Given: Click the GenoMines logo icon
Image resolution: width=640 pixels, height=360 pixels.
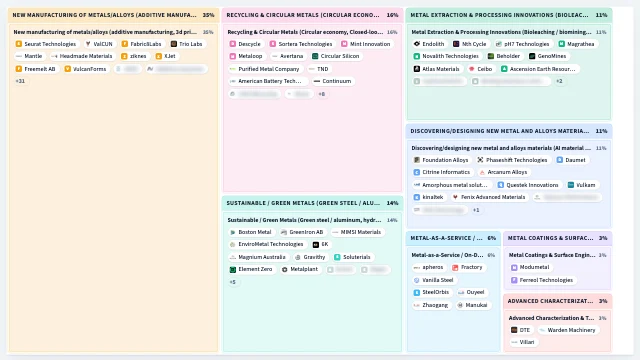Looking at the screenshot, I should tap(532, 56).
